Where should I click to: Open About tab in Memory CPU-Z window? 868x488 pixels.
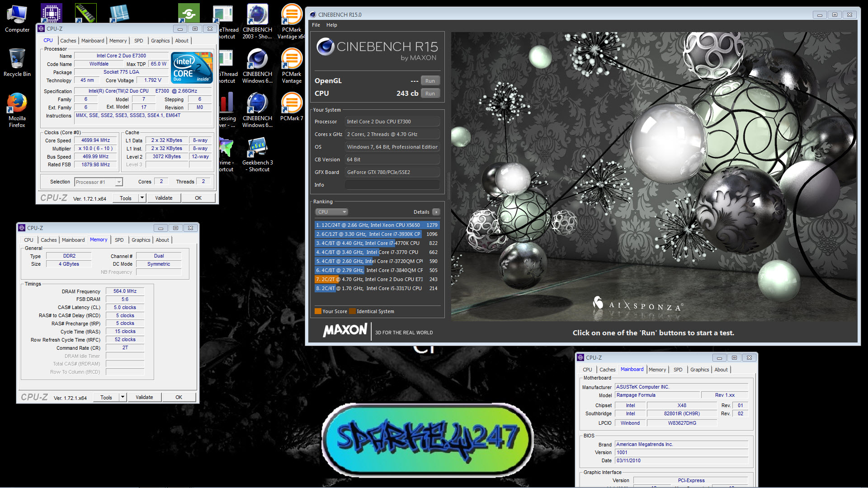pyautogui.click(x=162, y=240)
